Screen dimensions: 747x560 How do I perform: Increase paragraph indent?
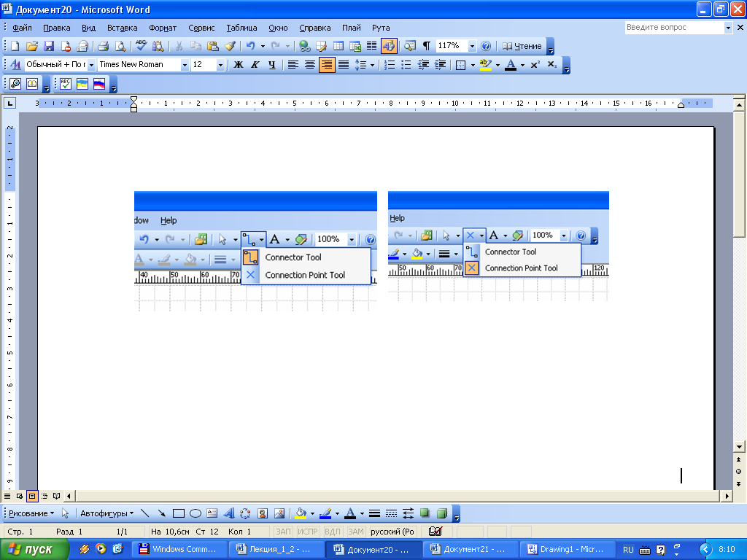pyautogui.click(x=440, y=64)
